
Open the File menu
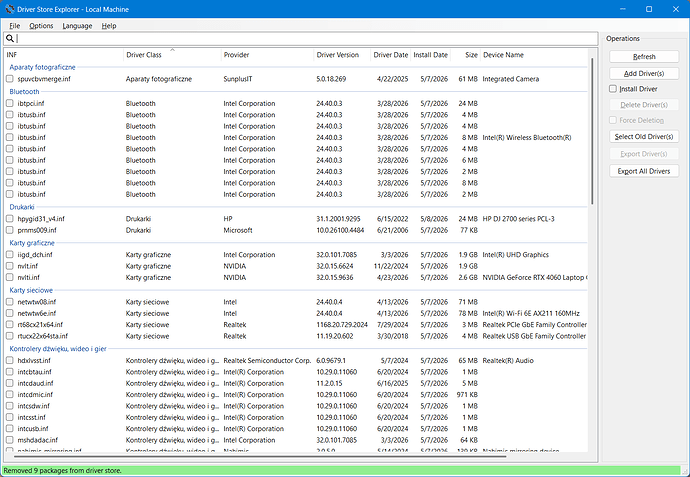pos(15,26)
